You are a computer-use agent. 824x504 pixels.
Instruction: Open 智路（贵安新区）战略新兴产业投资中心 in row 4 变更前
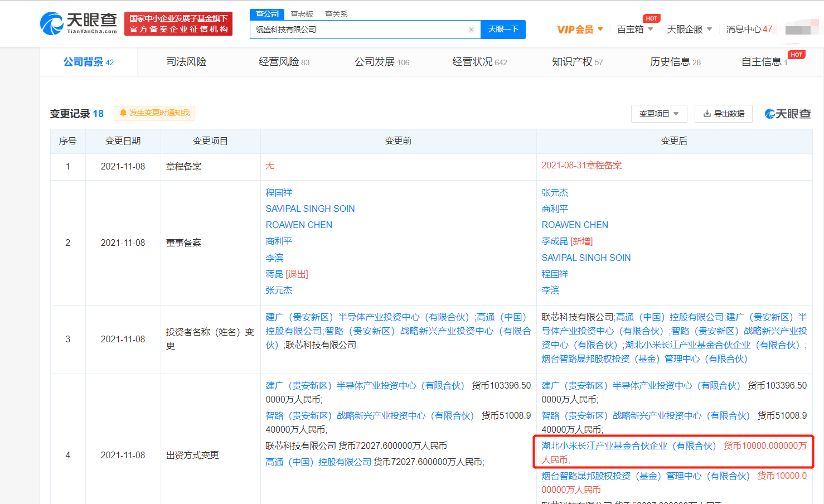tap(370, 416)
